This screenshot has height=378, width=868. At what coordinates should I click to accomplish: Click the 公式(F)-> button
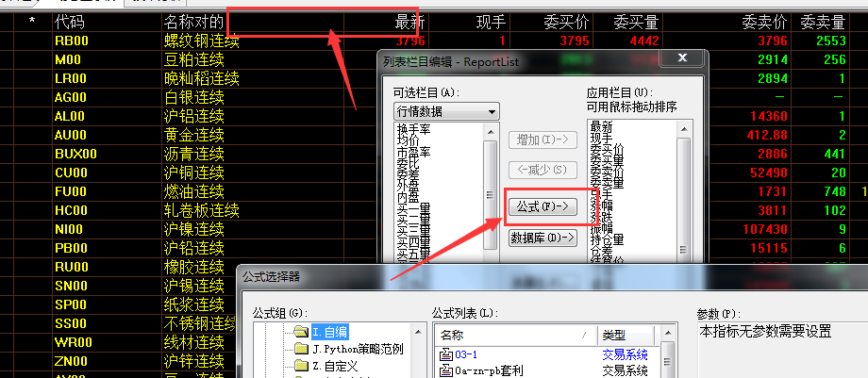542,207
